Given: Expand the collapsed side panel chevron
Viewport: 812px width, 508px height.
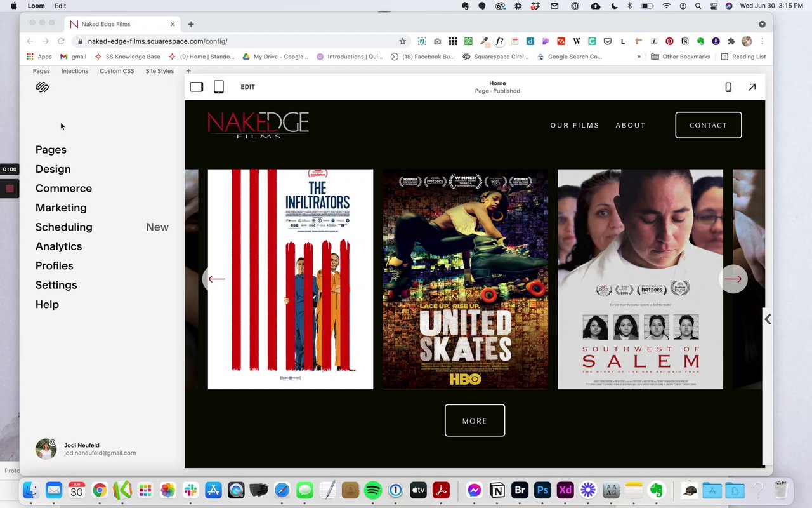Looking at the screenshot, I should [768, 319].
